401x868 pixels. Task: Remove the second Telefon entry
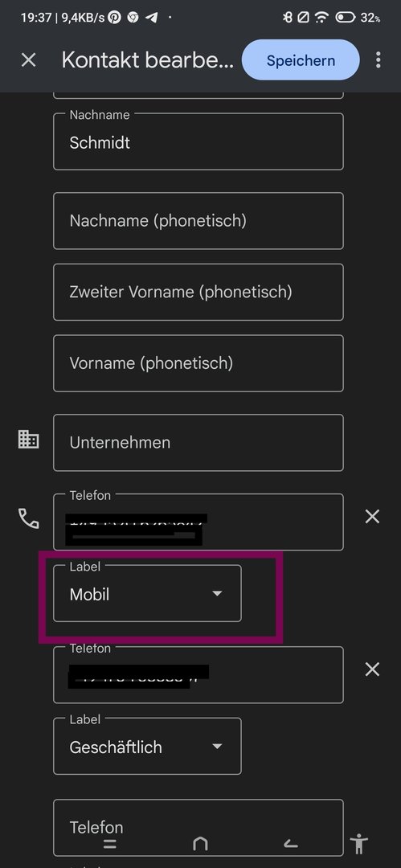pyautogui.click(x=372, y=669)
